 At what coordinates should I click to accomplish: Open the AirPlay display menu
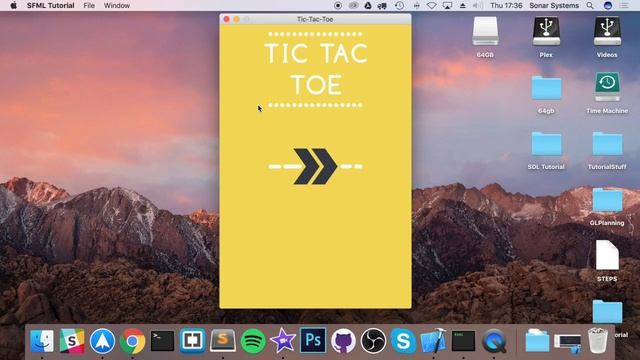447,5
